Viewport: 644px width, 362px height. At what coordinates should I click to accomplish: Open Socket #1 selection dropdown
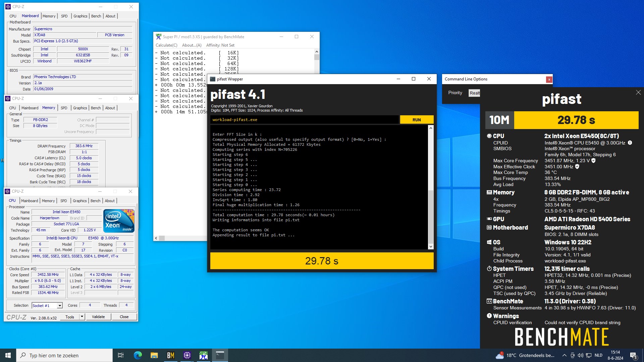point(59,306)
